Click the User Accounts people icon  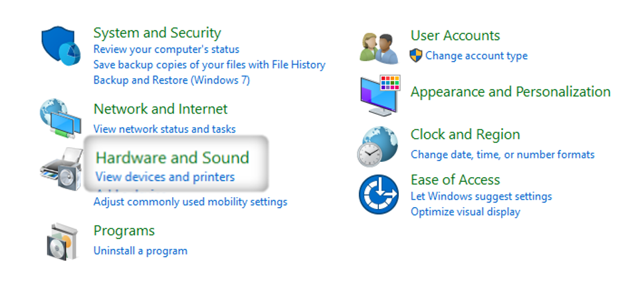click(379, 48)
